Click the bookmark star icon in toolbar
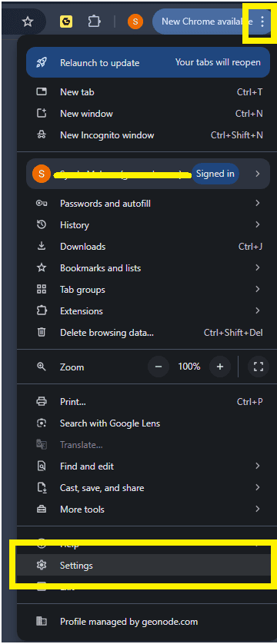This screenshot has width=277, height=644. tap(27, 22)
